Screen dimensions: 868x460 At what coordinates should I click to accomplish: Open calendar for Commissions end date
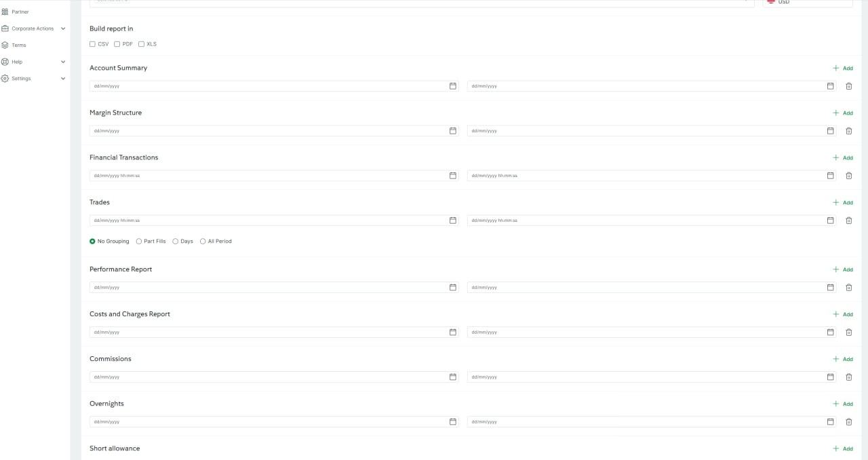tap(830, 377)
